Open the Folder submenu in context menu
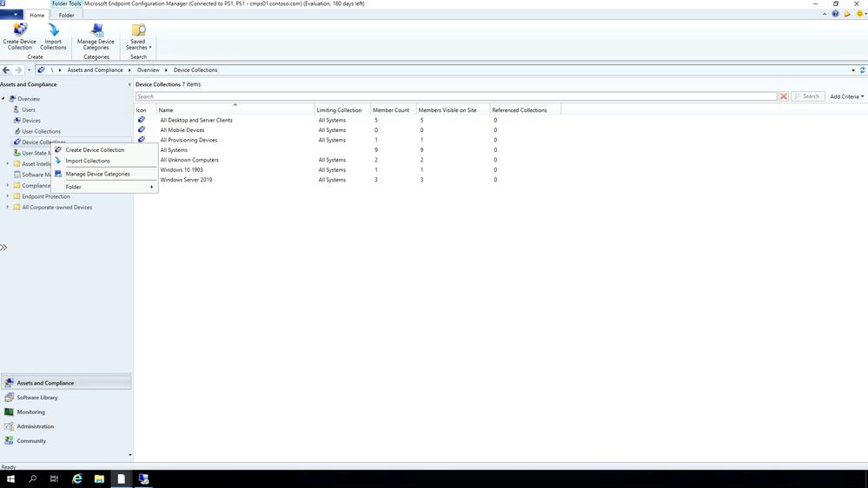The height and width of the screenshot is (488, 868). point(104,187)
